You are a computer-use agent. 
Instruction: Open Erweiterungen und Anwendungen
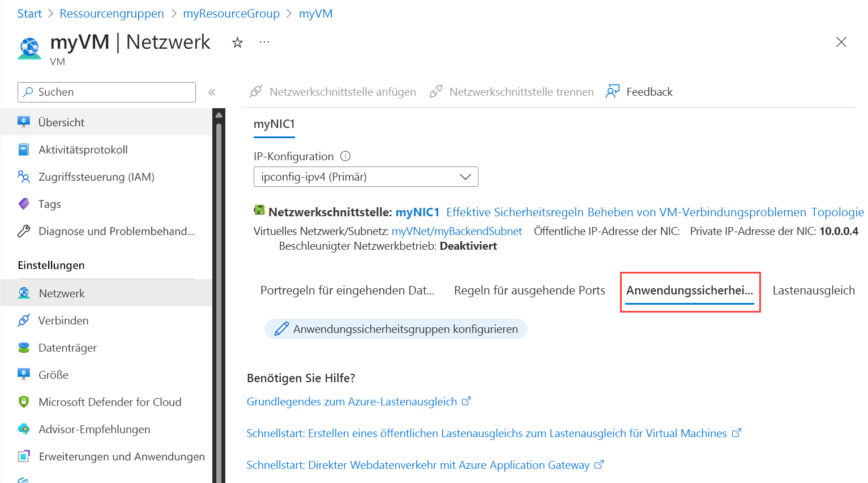[x=122, y=456]
